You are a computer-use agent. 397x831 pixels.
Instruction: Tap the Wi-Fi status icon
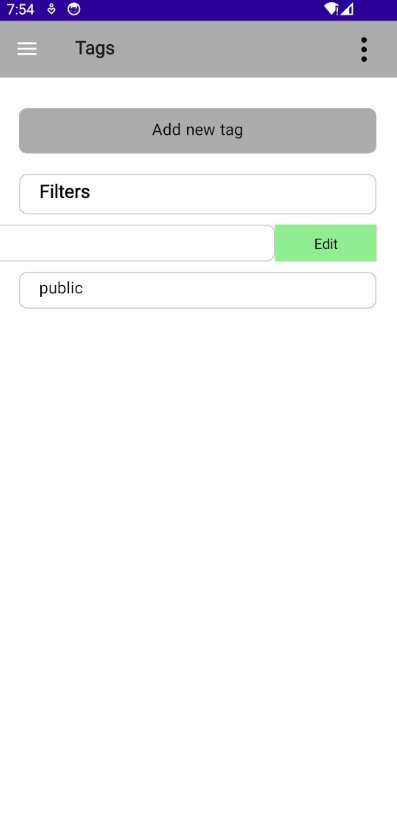coord(331,9)
